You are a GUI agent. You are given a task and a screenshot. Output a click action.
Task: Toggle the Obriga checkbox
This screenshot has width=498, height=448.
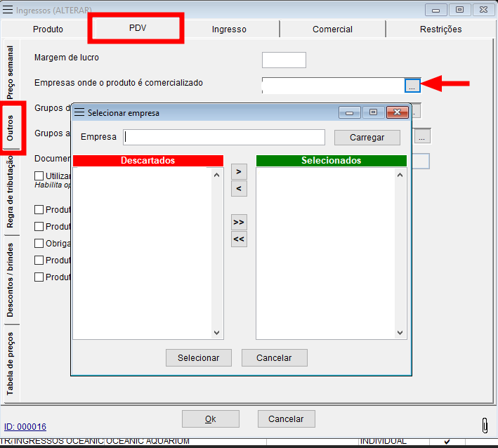(x=39, y=243)
